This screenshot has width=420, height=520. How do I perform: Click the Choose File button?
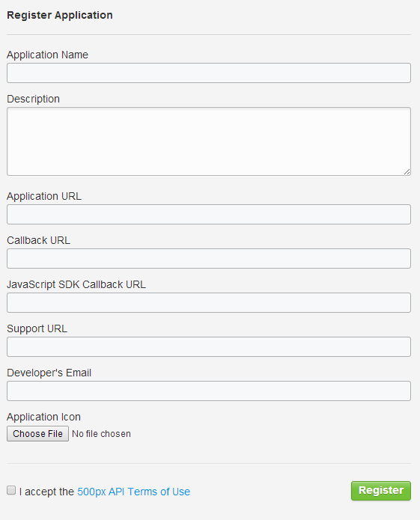click(x=38, y=434)
